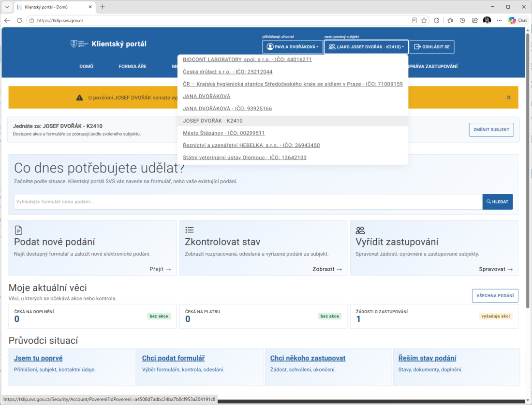Dismiss the yellow warning banner
This screenshot has height=405, width=532.
tap(509, 97)
